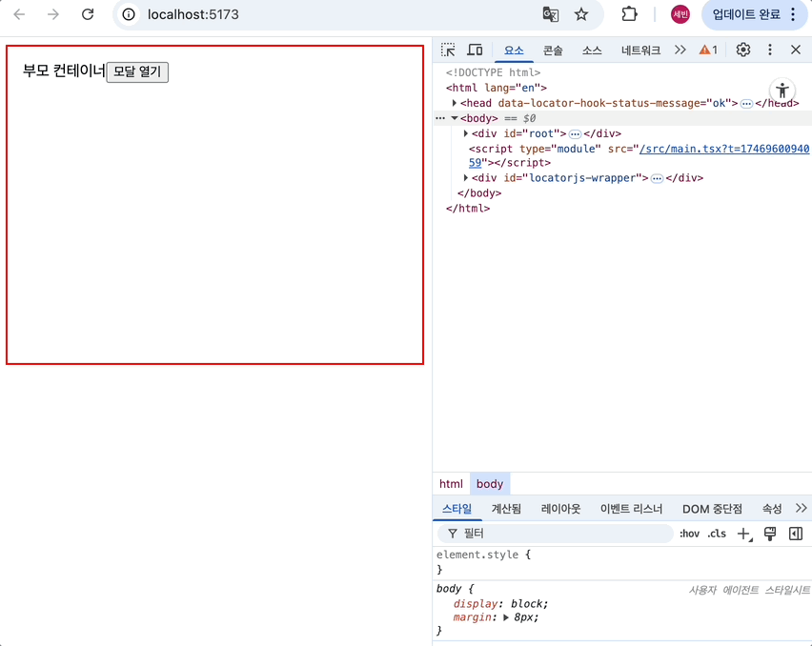Click the warning count indicator
This screenshot has width=812, height=646.
coord(708,50)
